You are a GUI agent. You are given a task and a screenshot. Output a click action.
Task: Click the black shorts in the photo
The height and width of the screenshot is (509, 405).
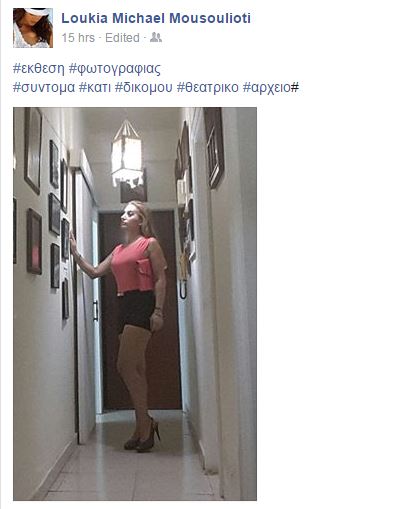pyautogui.click(x=135, y=310)
